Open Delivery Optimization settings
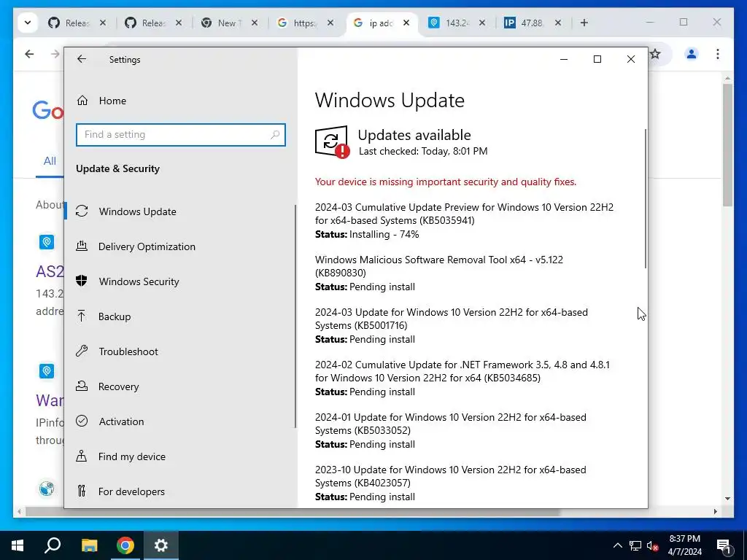 [x=147, y=246]
